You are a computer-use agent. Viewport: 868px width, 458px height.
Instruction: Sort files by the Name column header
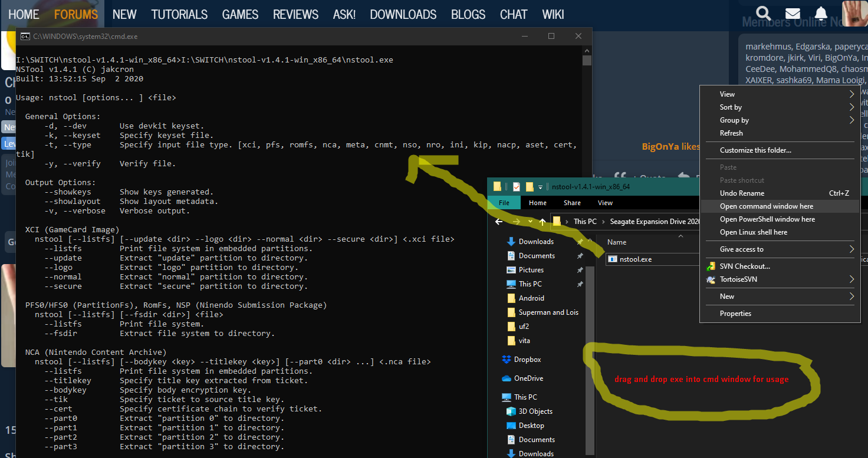pos(617,242)
